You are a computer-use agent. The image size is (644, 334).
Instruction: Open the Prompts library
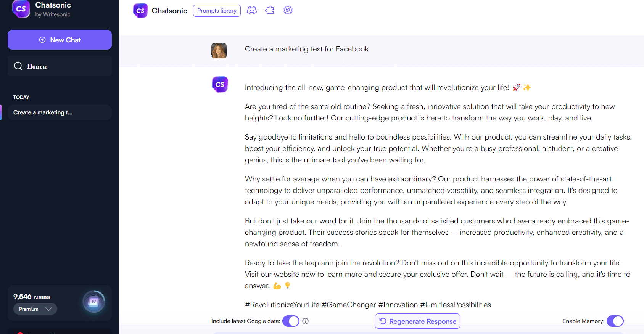point(217,11)
